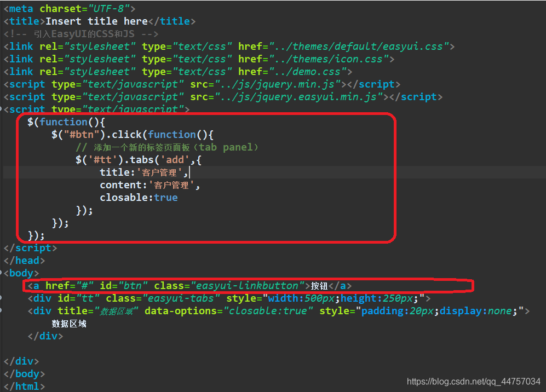Click the closing '</head>' tag
Image resolution: width=546 pixels, height=392 pixels.
point(25,261)
